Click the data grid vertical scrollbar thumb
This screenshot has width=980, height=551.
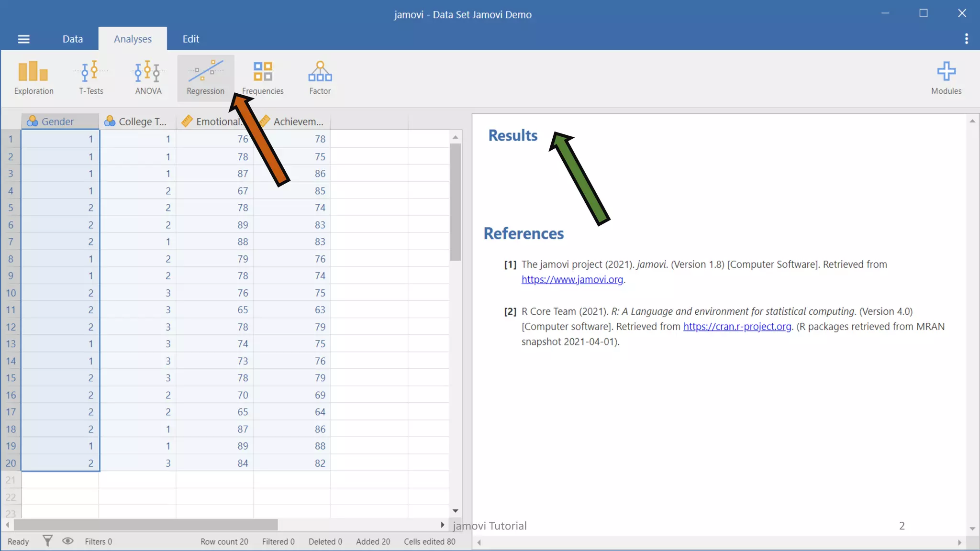pyautogui.click(x=455, y=201)
